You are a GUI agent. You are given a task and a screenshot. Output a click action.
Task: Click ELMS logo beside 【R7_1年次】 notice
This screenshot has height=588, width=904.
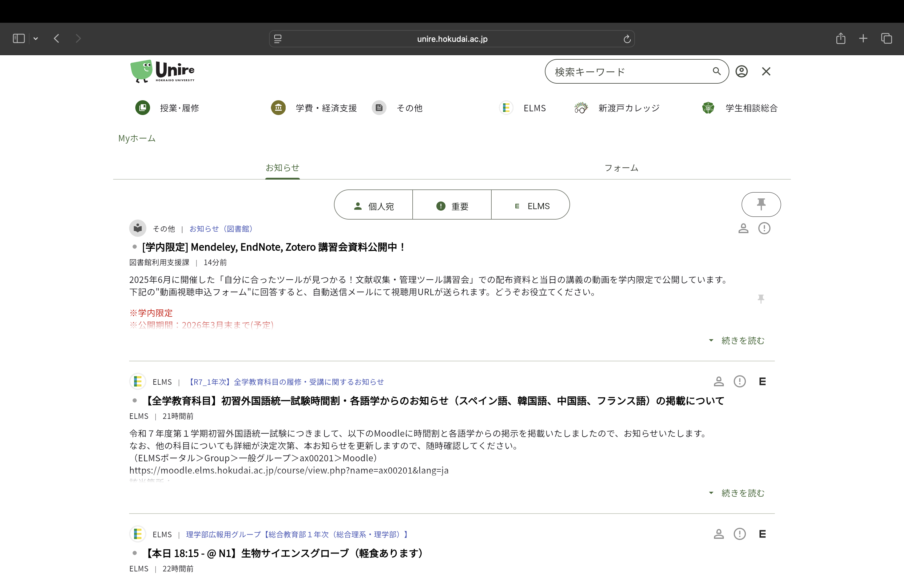coord(137,381)
